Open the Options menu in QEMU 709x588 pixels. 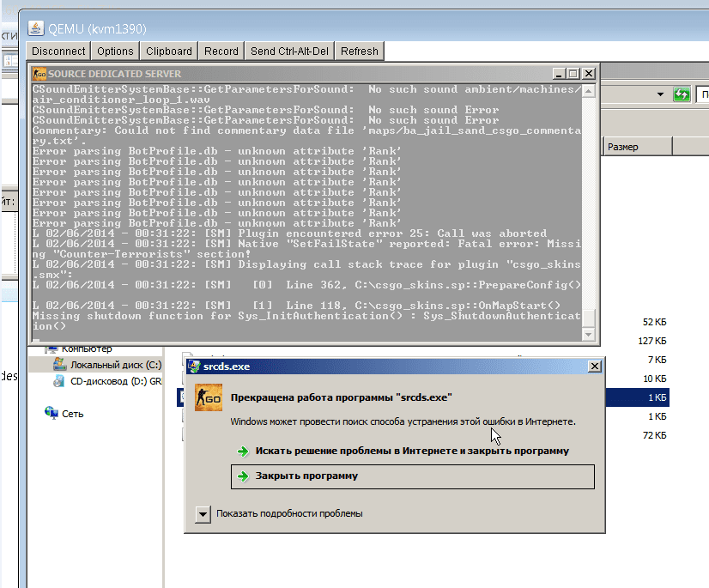coord(115,52)
